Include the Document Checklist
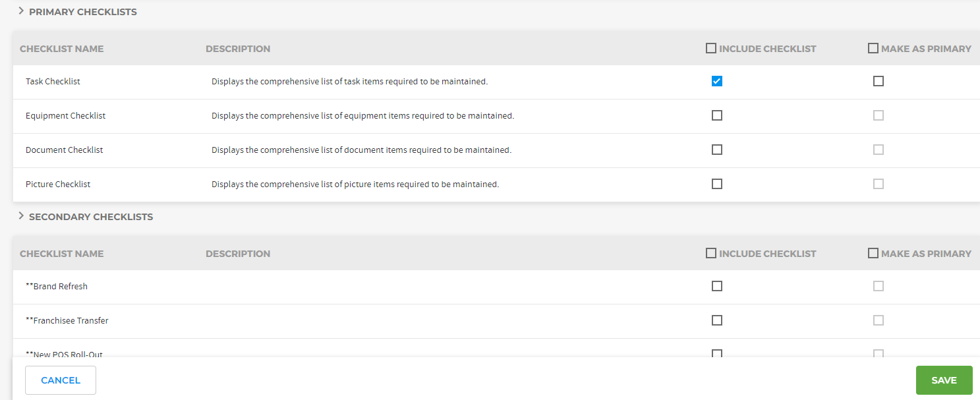 [717, 150]
